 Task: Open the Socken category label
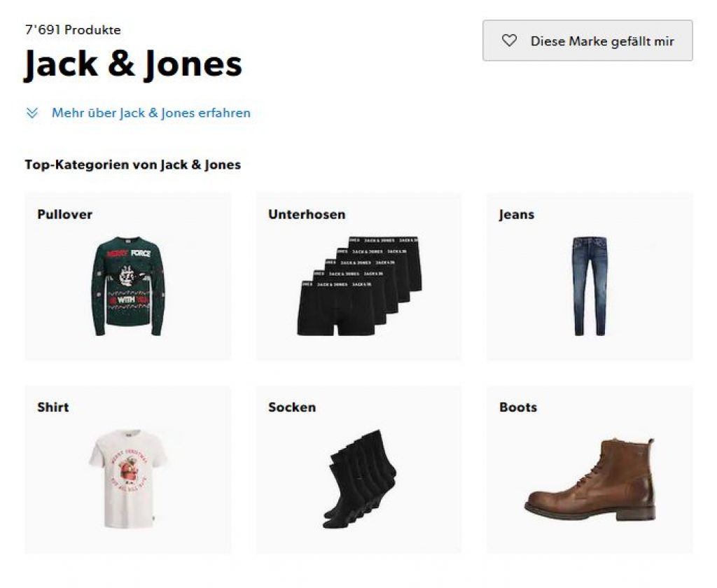point(292,407)
